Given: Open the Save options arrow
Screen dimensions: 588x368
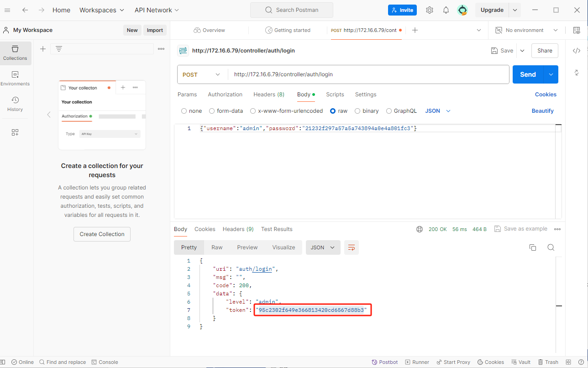Looking at the screenshot, I should (522, 51).
